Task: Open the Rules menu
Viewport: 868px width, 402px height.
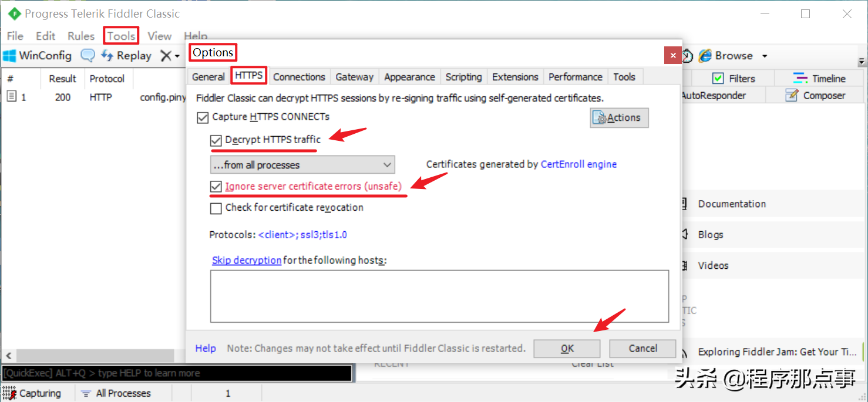Action: (x=81, y=36)
